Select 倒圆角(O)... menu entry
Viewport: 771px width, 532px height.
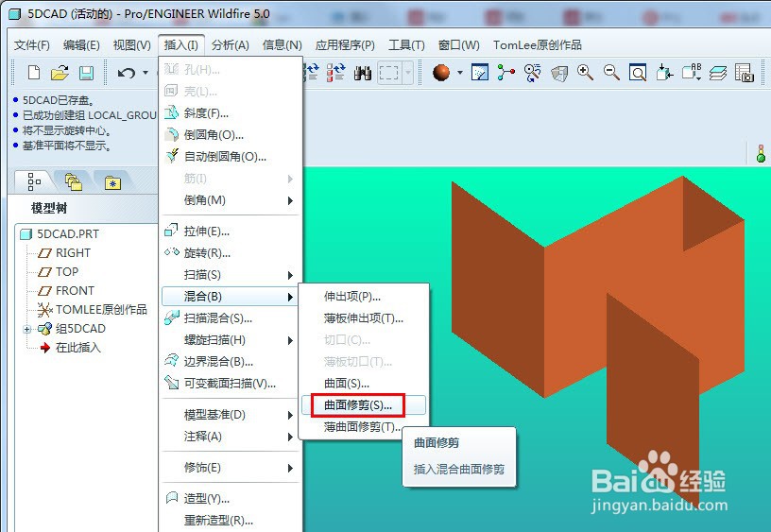(231, 135)
